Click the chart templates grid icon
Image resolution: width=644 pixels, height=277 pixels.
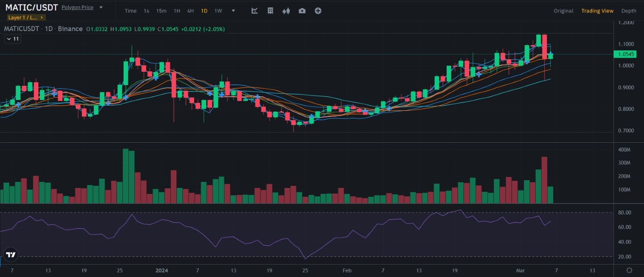(270, 11)
